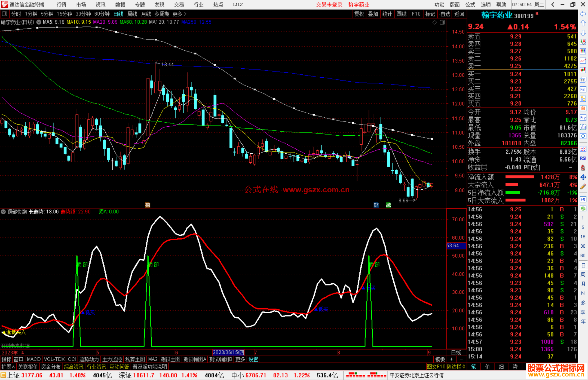
Task: Click the trend line chart icon in sidebar
Action: pyautogui.click(x=583, y=61)
